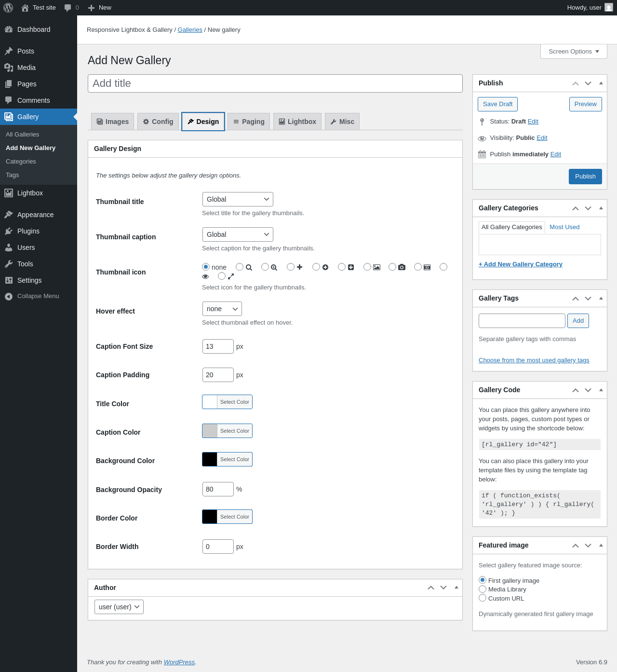The width and height of the screenshot is (617, 672).
Task: Click the WordPress logo in admin bar
Action: pyautogui.click(x=8, y=8)
